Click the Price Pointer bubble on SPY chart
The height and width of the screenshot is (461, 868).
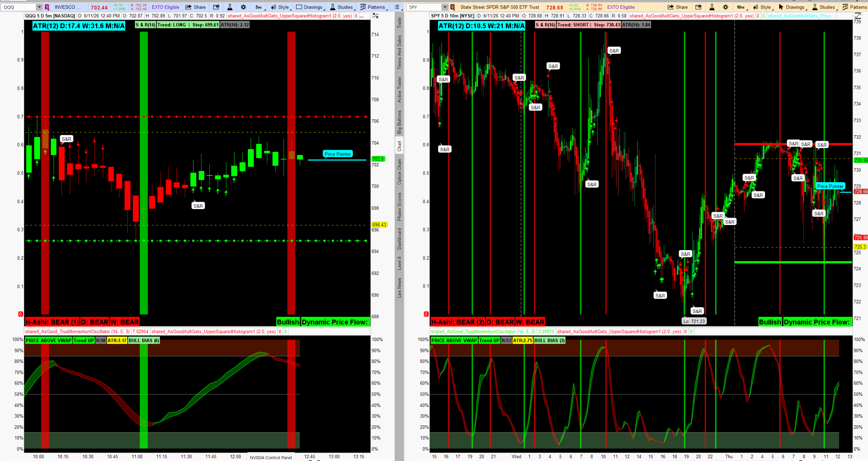click(830, 186)
